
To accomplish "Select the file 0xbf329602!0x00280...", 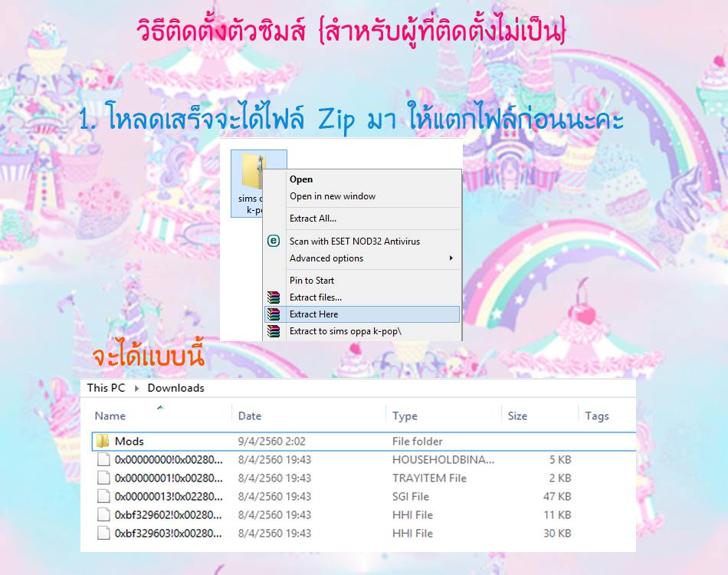I will tap(169, 515).
